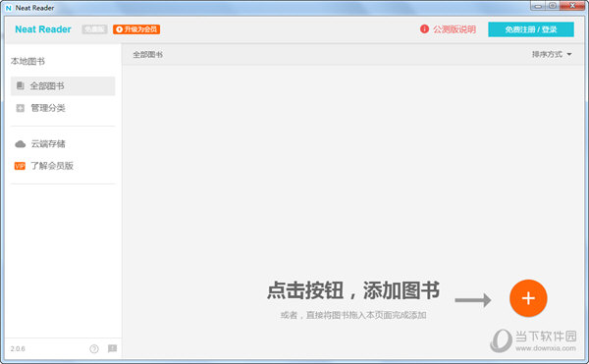Click the 免费注册 / 登录 button
589x364 pixels.
point(531,29)
